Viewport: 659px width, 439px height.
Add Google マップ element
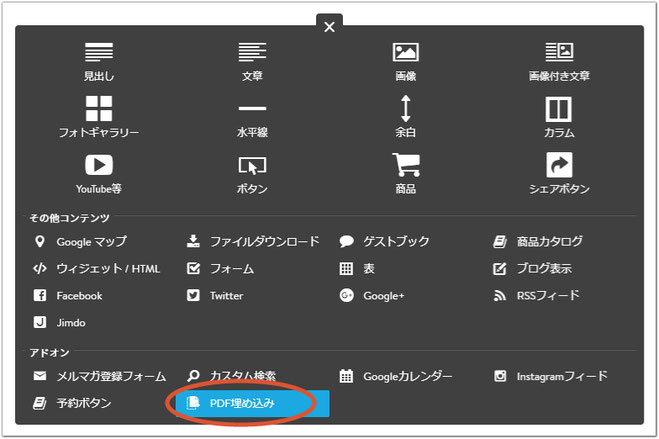click(x=80, y=242)
